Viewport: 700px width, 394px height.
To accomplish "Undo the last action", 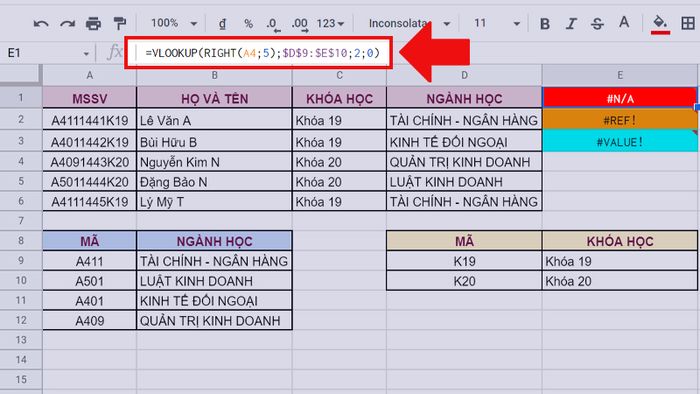I will tap(41, 24).
